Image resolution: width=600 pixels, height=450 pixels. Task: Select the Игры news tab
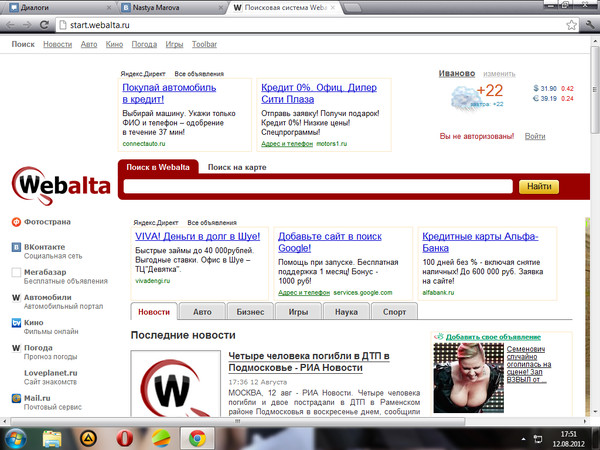click(298, 311)
